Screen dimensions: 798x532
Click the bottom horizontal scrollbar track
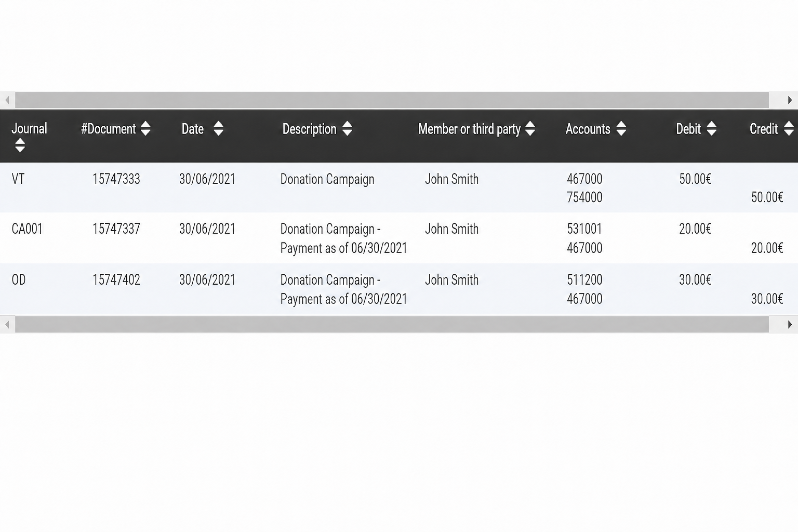[392, 325]
